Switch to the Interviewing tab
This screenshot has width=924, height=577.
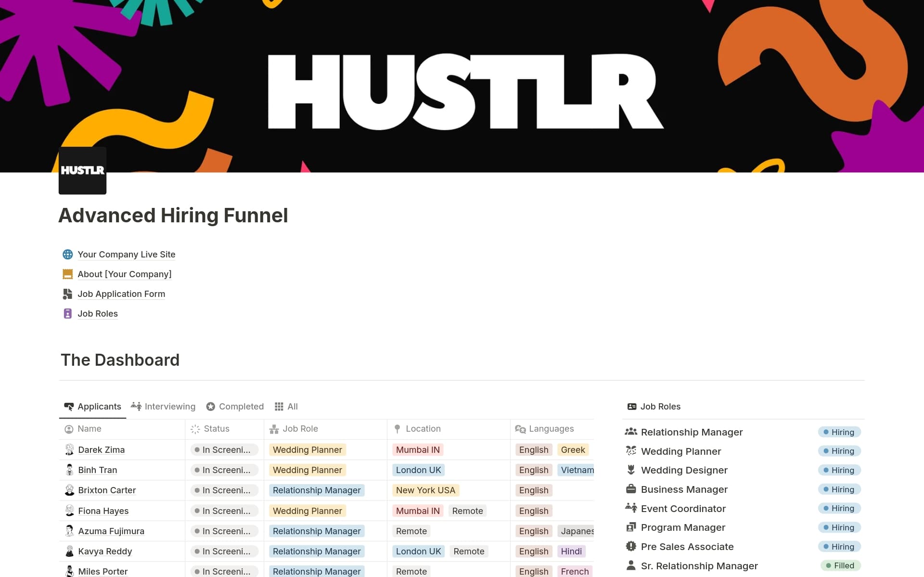[169, 406]
